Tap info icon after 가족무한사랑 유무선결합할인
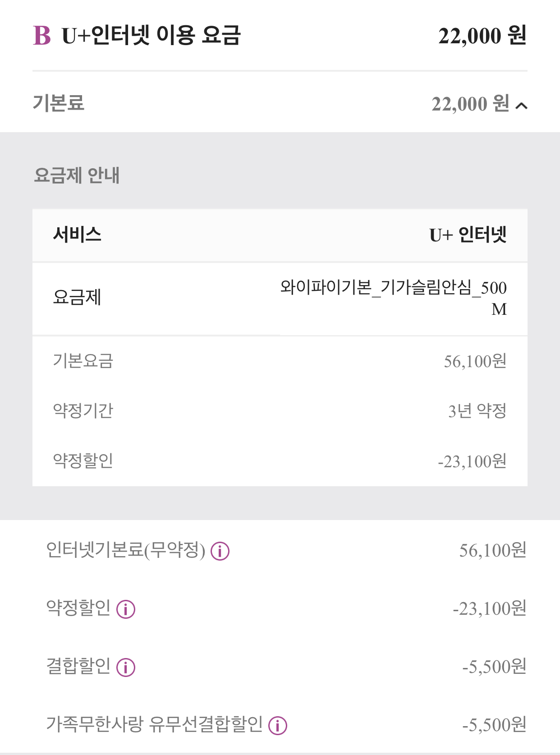Image resolution: width=560 pixels, height=755 pixels. coord(278,726)
